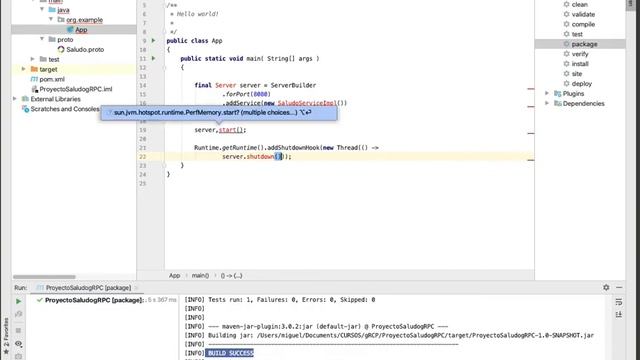Select main() in the editor breadcrumb
This screenshot has width=640, height=360.
point(200,276)
